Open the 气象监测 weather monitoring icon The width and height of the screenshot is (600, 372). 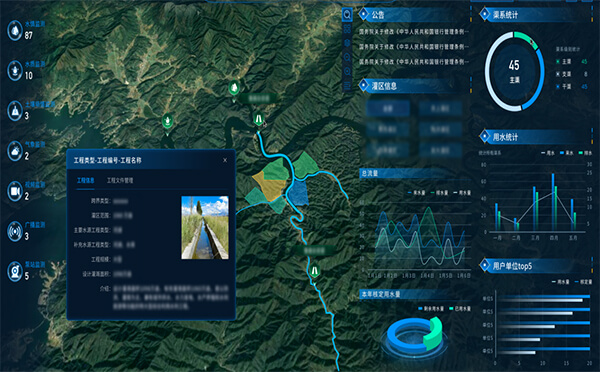click(x=15, y=151)
